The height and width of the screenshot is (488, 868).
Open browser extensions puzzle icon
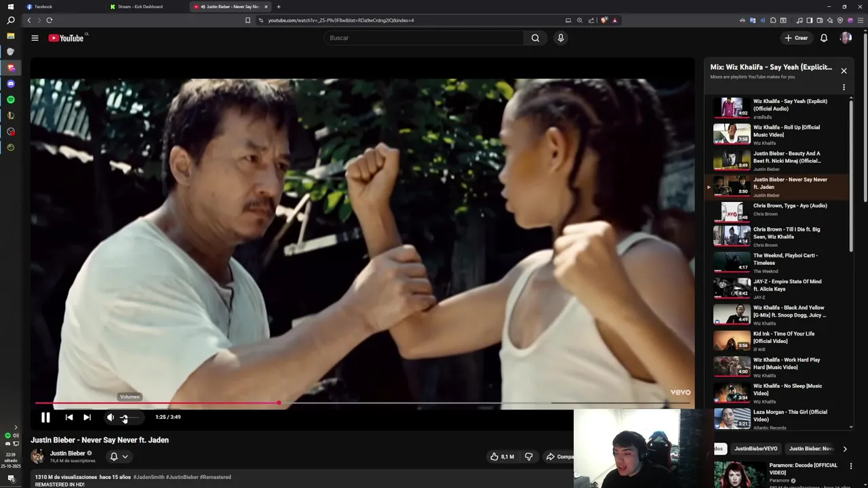coord(773,20)
